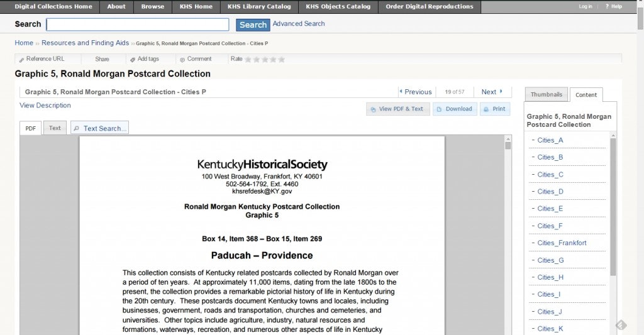Open View PDF & Text
The image size is (644, 335).
[x=396, y=109]
